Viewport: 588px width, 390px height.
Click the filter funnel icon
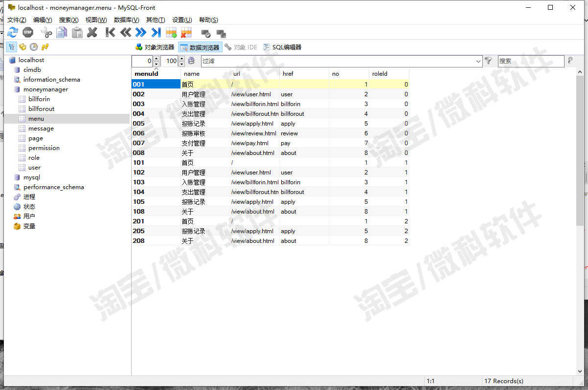point(488,61)
